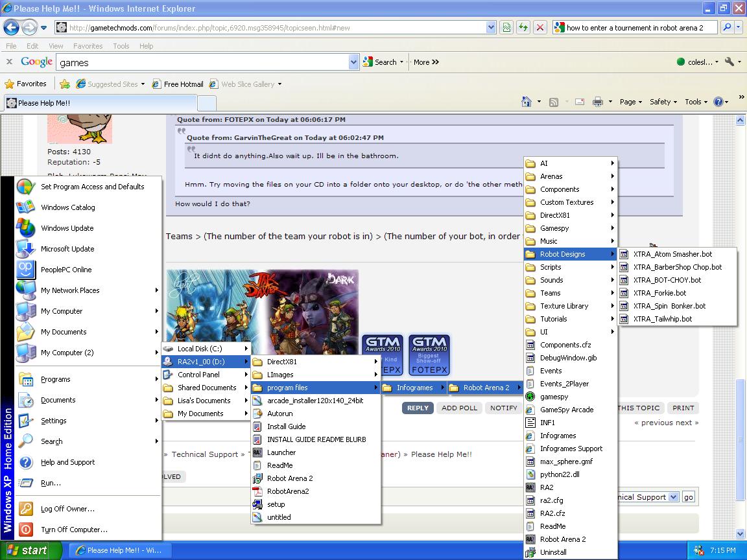This screenshot has height=560, width=747.
Task: Click the Free Hotmail favorites link
Action: point(178,84)
